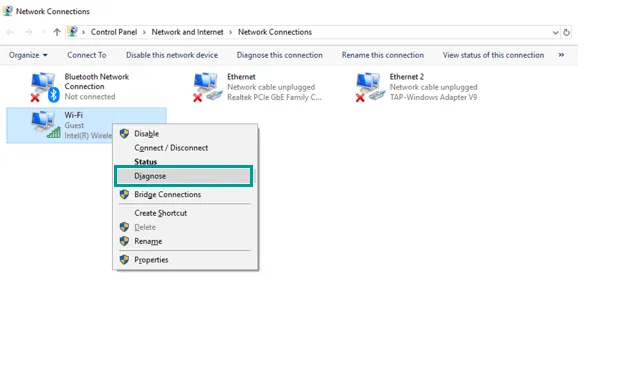639x390 pixels.
Task: Open the address bar history dropdown
Action: (555, 32)
